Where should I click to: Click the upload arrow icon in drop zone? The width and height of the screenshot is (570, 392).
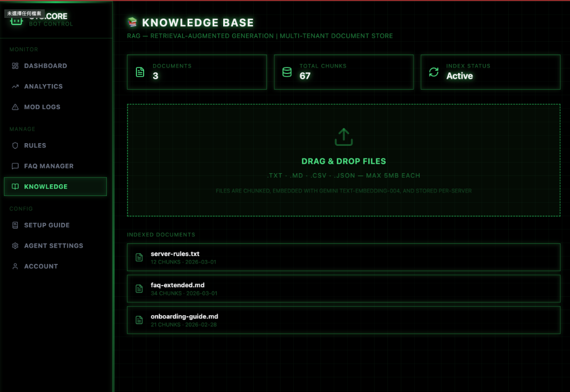(343, 137)
